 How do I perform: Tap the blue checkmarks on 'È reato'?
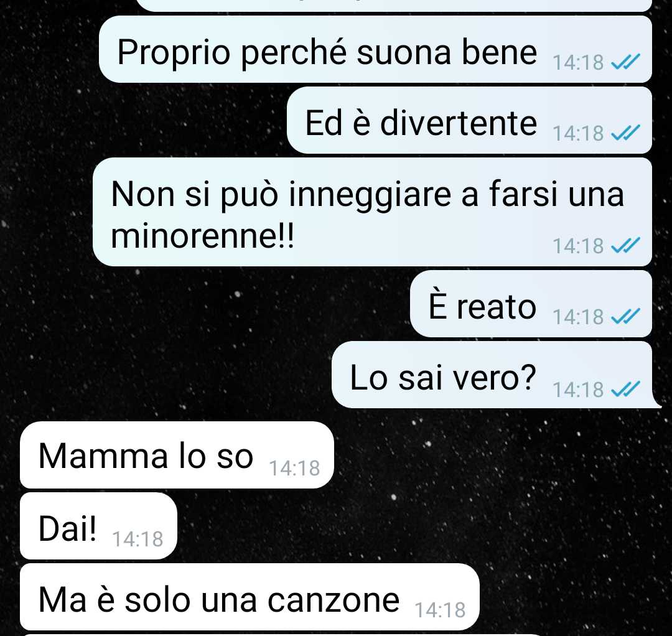[625, 317]
